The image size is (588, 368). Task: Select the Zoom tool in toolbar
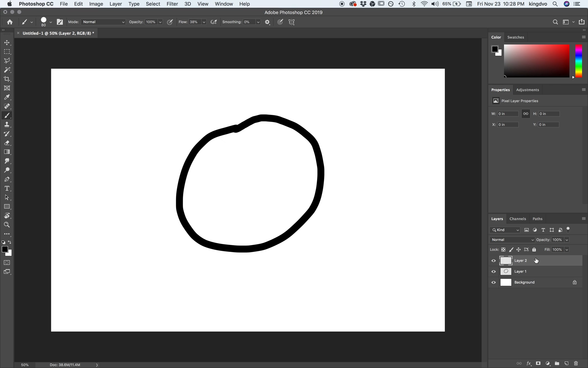(x=7, y=225)
